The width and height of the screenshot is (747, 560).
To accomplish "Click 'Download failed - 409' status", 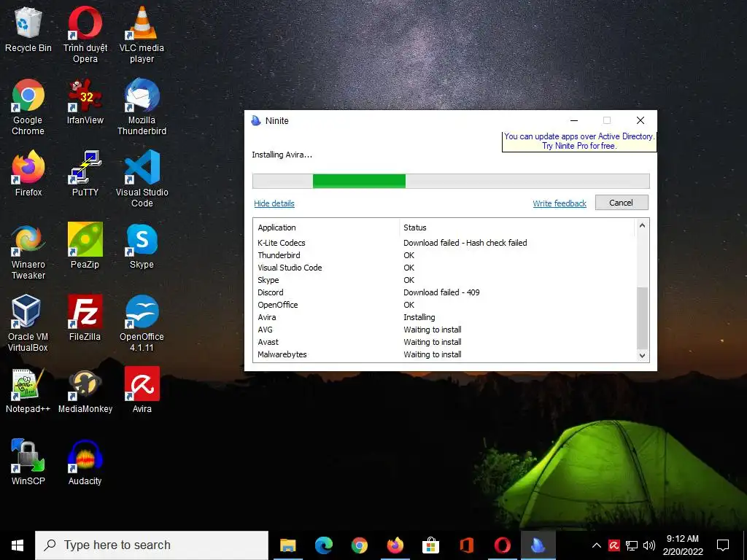I will click(441, 292).
